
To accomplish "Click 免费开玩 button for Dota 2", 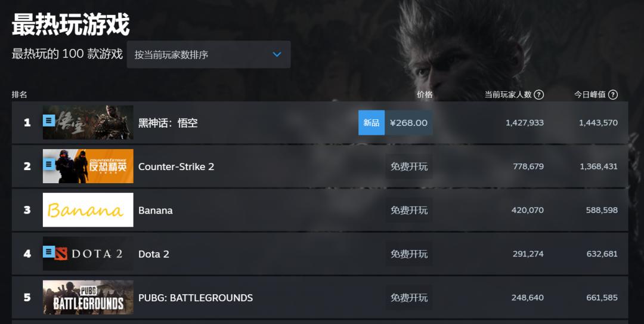I will click(x=409, y=254).
